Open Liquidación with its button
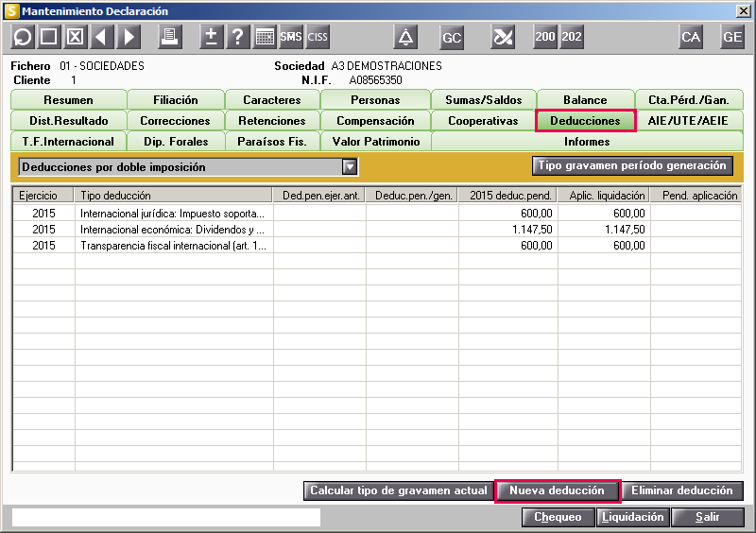Screen dimensions: 756x533 (632, 517)
